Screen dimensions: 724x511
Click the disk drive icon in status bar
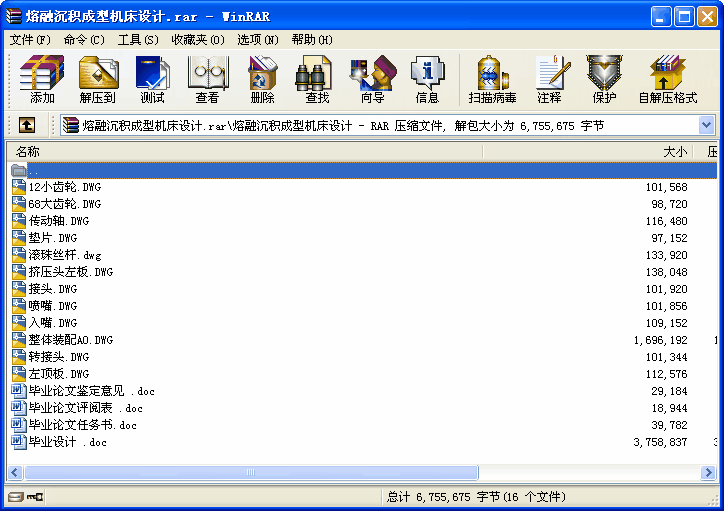click(x=16, y=497)
